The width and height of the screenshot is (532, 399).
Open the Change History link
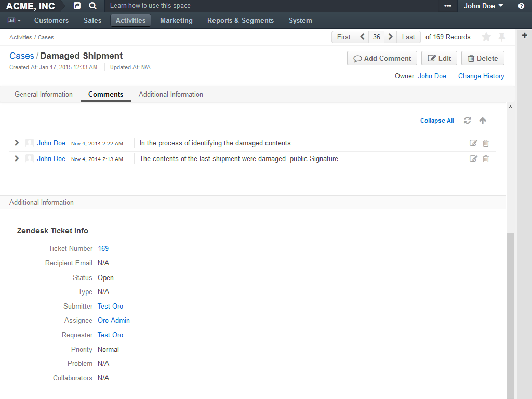pyautogui.click(x=481, y=76)
